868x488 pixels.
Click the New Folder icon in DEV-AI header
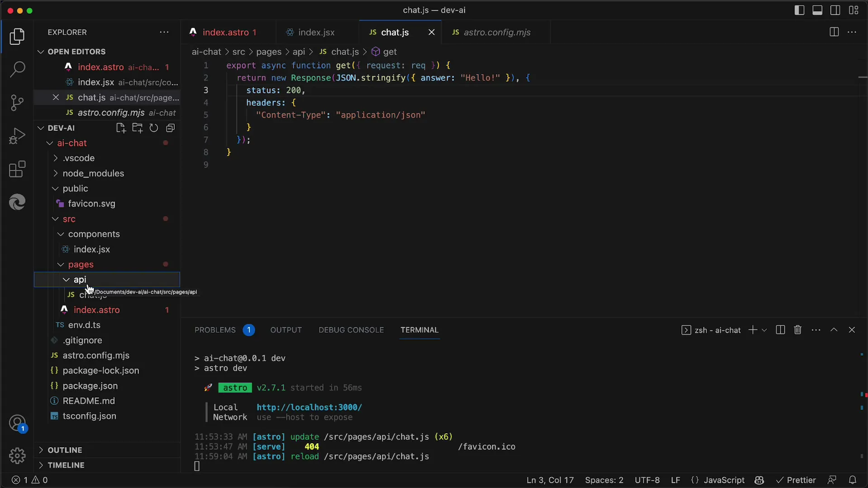[137, 128]
